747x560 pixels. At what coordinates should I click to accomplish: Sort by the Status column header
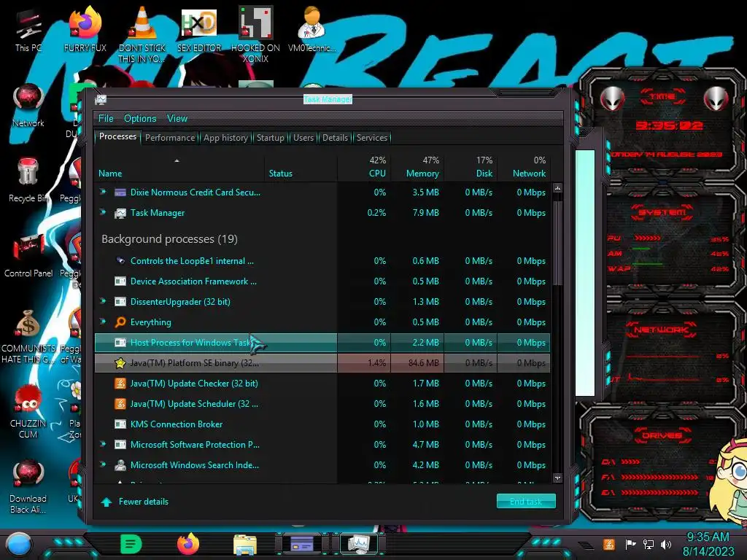click(x=301, y=167)
